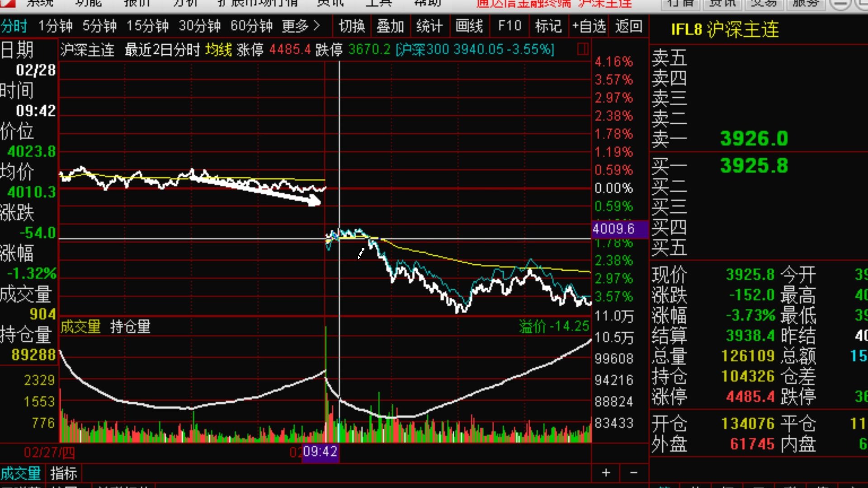868x488 pixels.
Task: Click the 涨幅 value -3.73%
Action: (750, 315)
